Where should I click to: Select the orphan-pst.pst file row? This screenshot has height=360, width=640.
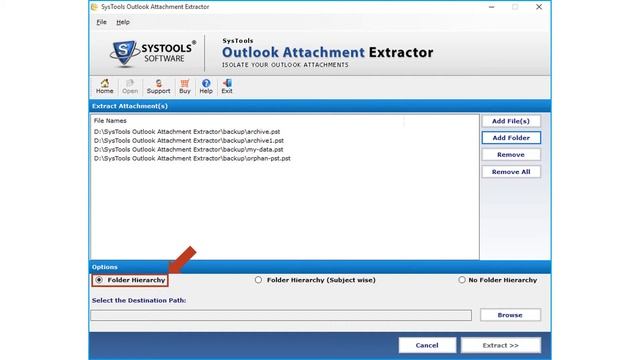192,158
